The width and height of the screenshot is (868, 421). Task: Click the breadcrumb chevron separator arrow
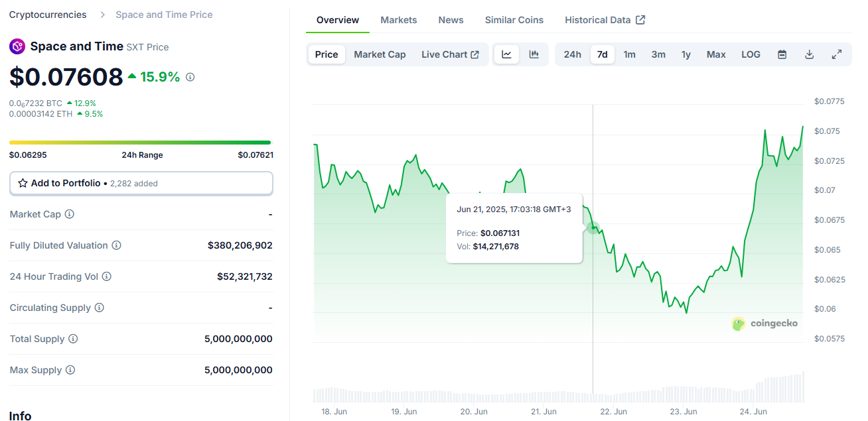[x=102, y=15]
